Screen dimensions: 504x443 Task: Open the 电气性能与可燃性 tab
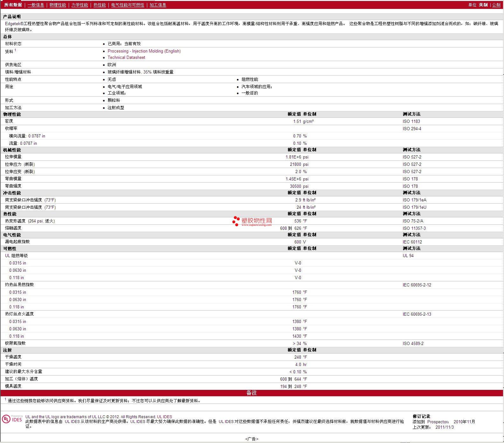click(x=128, y=5)
